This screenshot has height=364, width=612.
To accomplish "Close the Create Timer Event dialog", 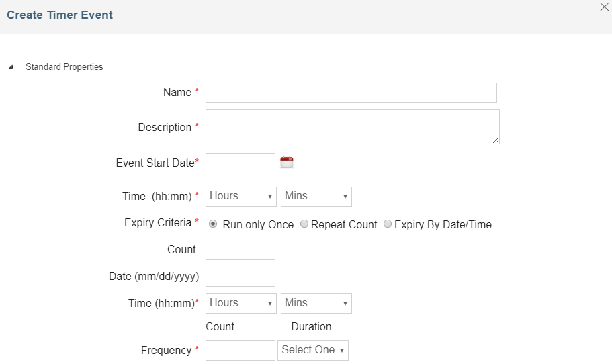I will [604, 7].
